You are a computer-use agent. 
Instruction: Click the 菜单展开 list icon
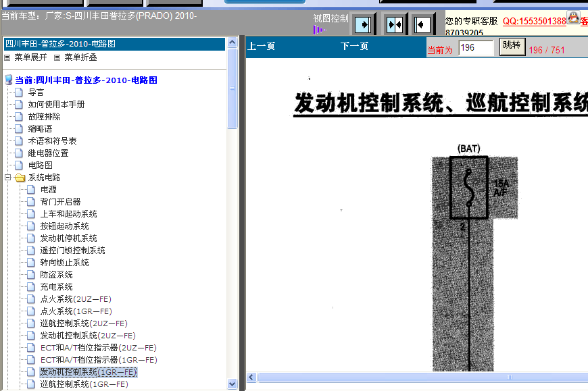coord(7,57)
